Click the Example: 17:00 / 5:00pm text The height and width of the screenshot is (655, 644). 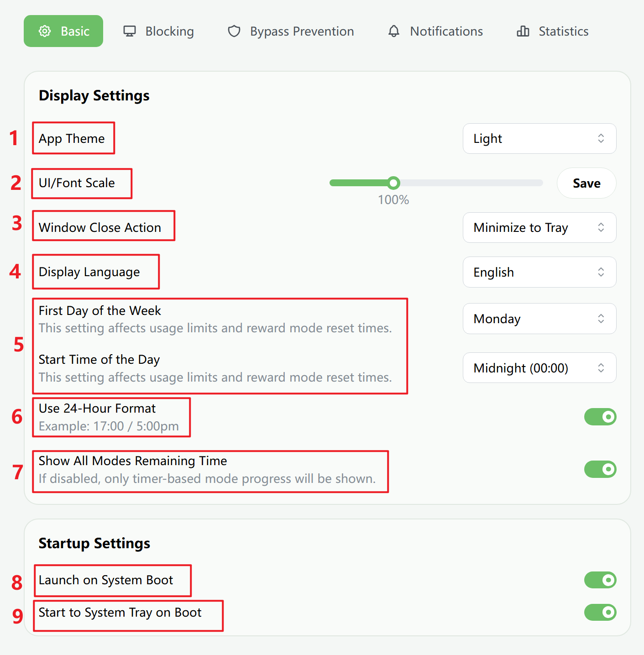[109, 426]
